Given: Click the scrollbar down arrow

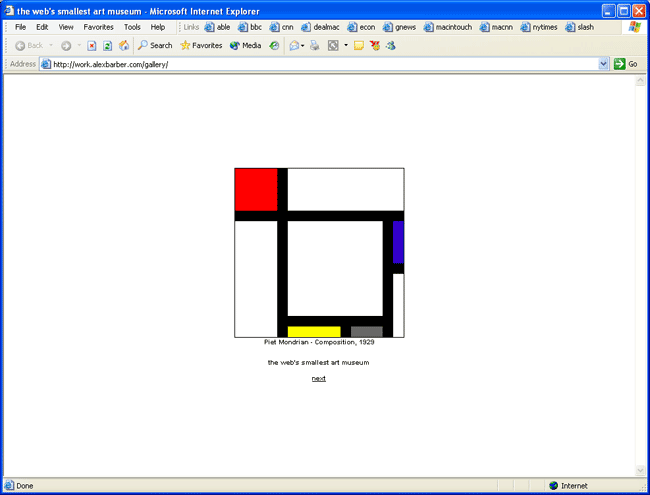Looking at the screenshot, I should point(640,470).
